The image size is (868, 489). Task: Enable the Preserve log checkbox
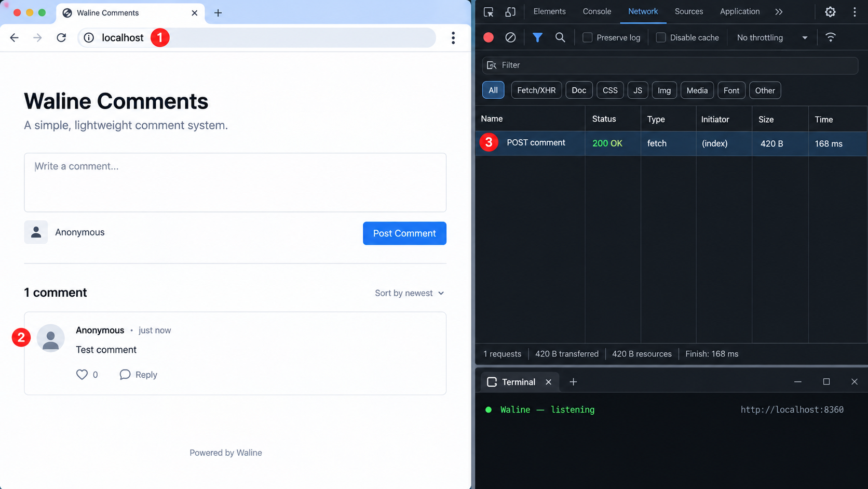tap(587, 37)
